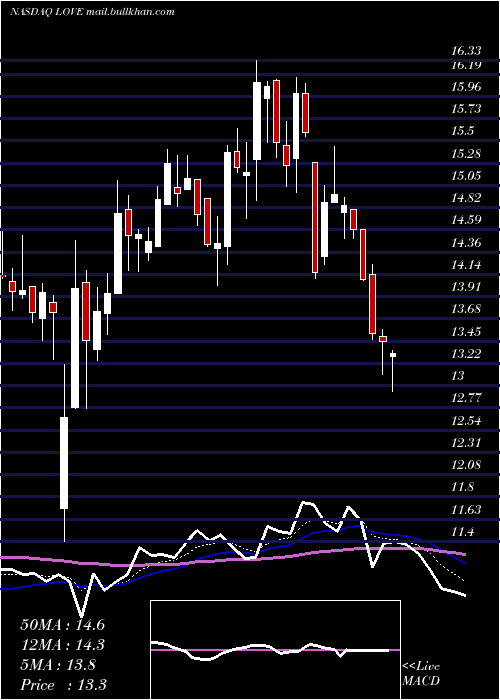Click the 15.28 price axis label
The image size is (500, 700).
point(466,154)
